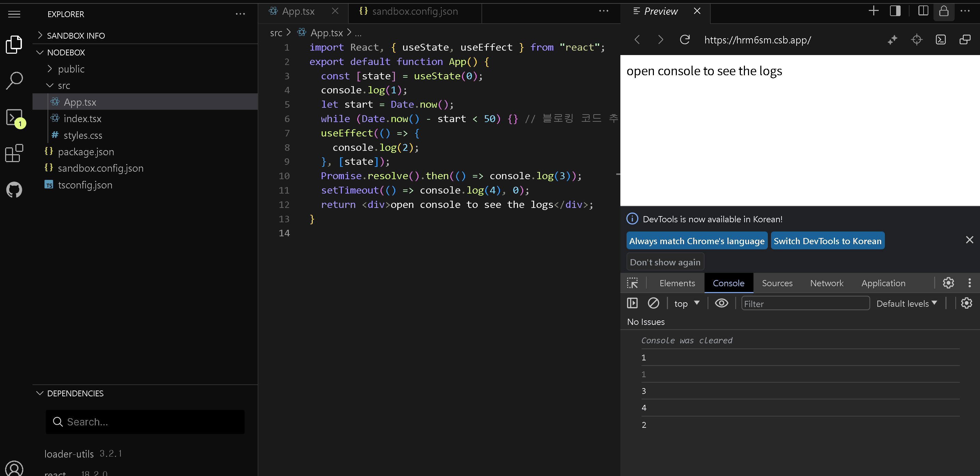Open the Default levels dropdown
This screenshot has width=980, height=476.
(906, 303)
